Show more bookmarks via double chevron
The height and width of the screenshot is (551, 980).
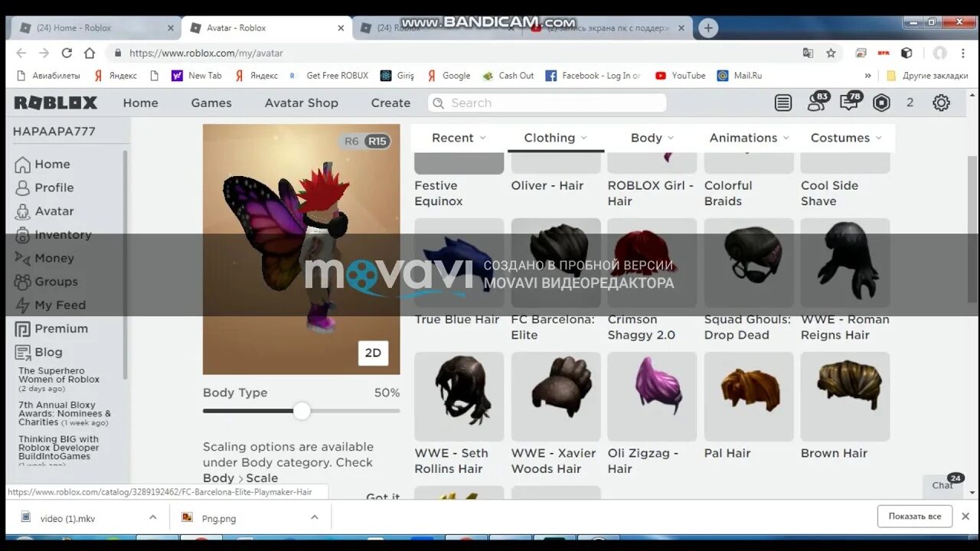[x=867, y=76]
